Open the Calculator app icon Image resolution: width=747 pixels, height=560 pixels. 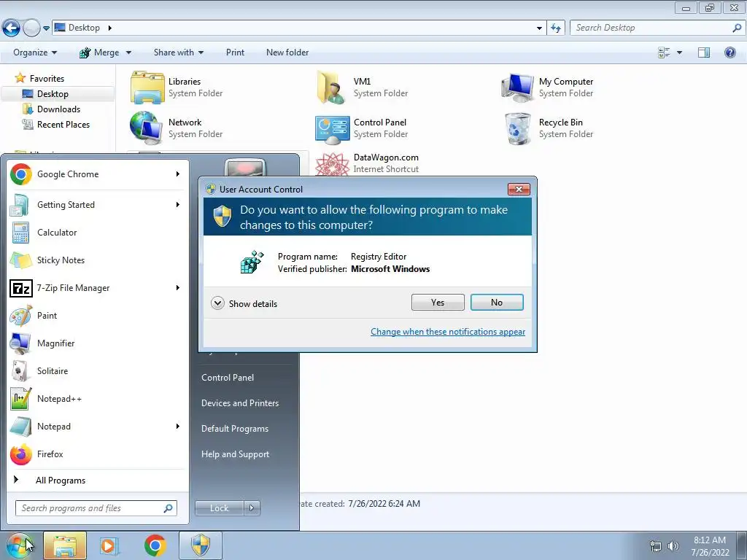(20, 233)
